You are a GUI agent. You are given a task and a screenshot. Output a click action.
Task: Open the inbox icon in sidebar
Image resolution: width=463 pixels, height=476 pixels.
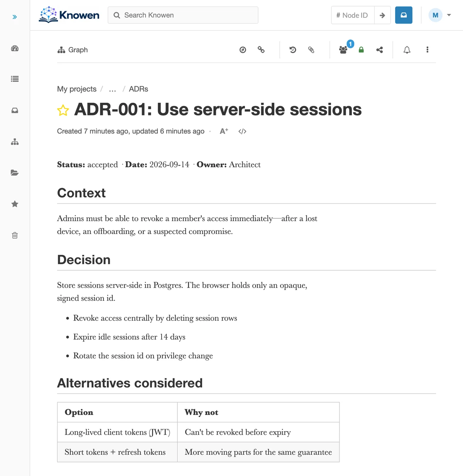coord(15,110)
